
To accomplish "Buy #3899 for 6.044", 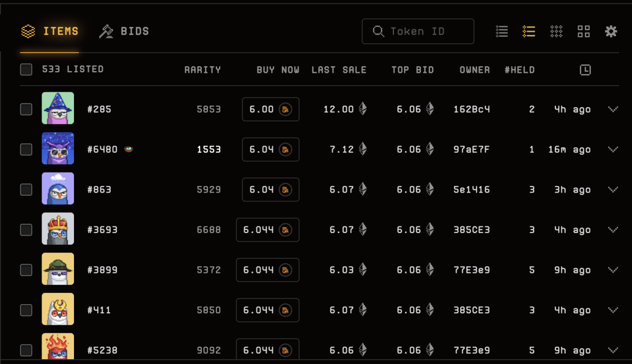I will pyautogui.click(x=268, y=270).
